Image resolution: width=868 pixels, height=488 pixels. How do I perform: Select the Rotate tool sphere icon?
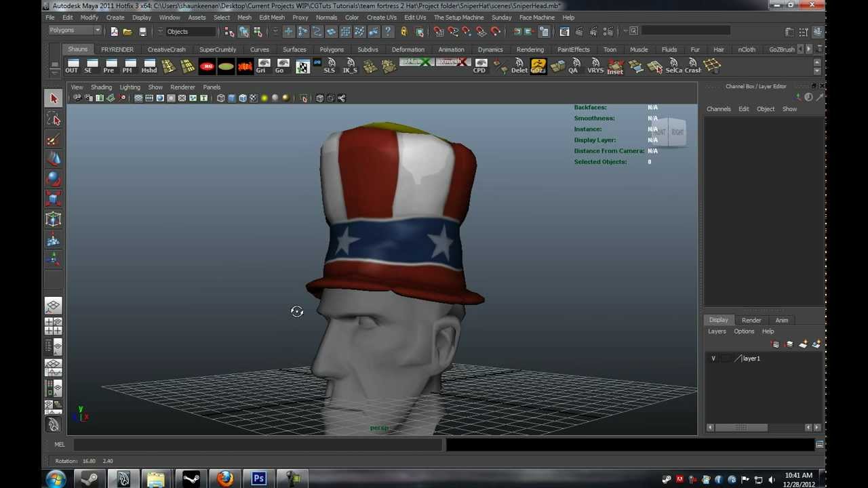click(54, 179)
